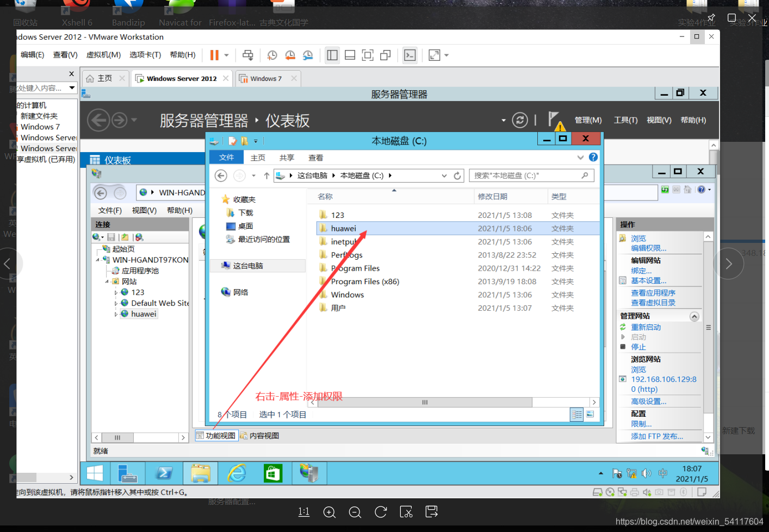Click the Explorer horizontal scrollbar thumb
Screen dimensions: 769x532
tap(425, 402)
